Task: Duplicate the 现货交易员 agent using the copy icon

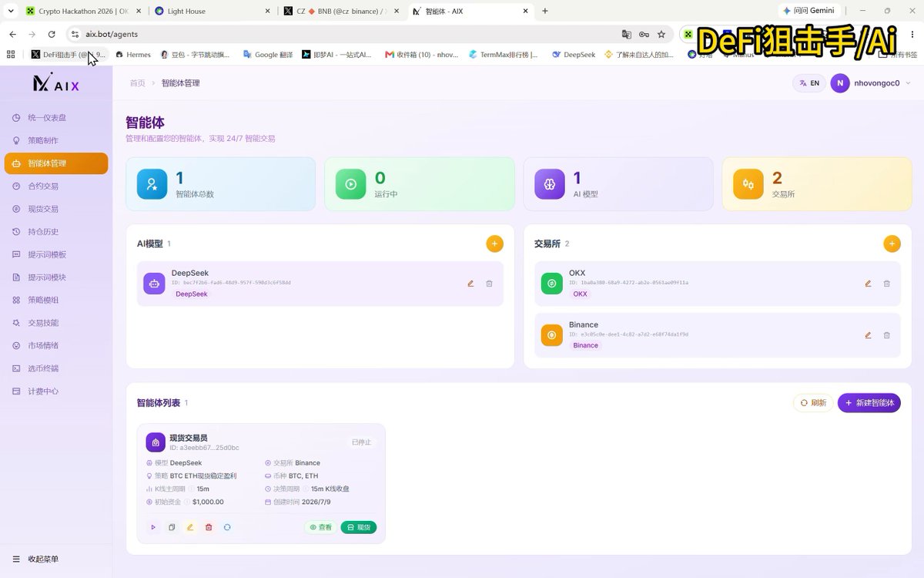Action: coord(172,527)
